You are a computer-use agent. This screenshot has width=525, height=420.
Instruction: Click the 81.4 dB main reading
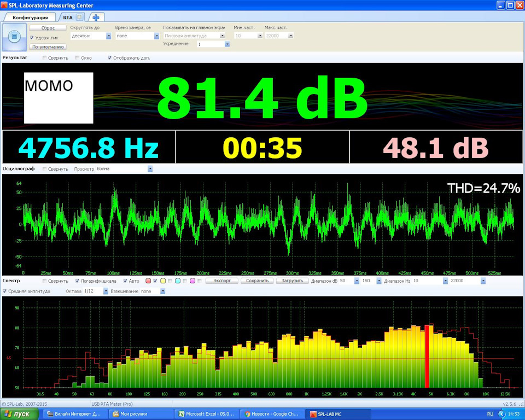[263, 98]
